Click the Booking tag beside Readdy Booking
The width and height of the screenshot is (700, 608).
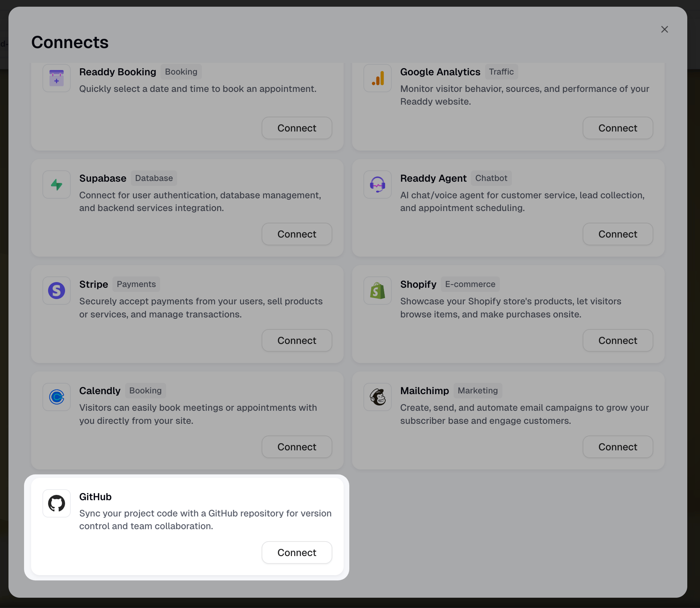pos(181,72)
